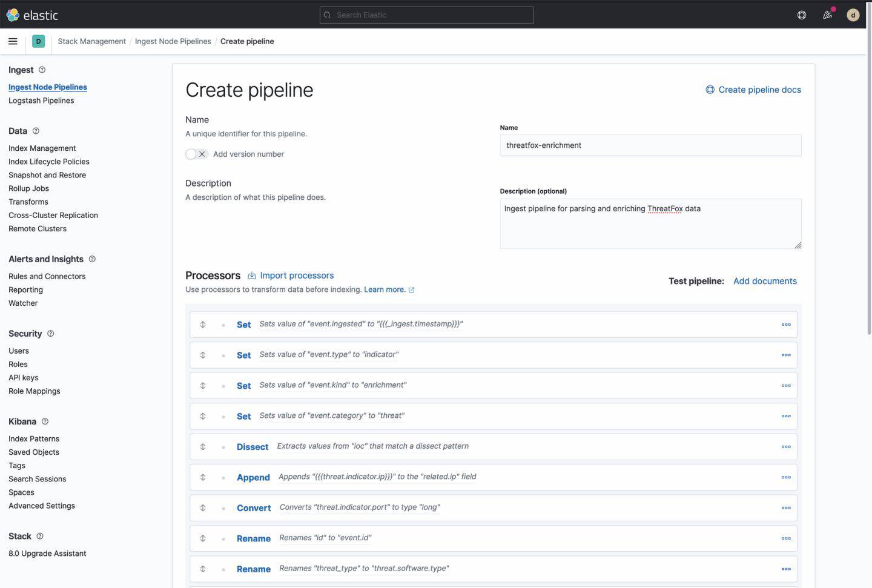The height and width of the screenshot is (588, 872).
Task: Switch to Logstash Pipelines in sidebar
Action: pyautogui.click(x=41, y=101)
